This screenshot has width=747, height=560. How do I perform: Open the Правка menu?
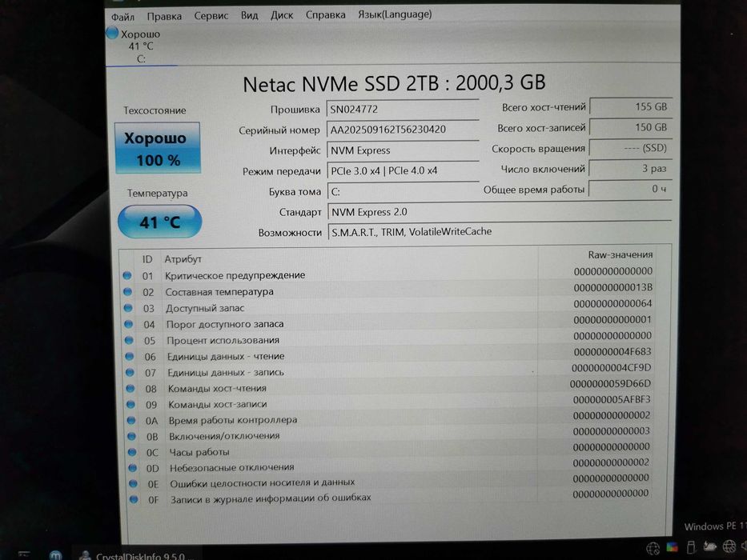pos(164,16)
